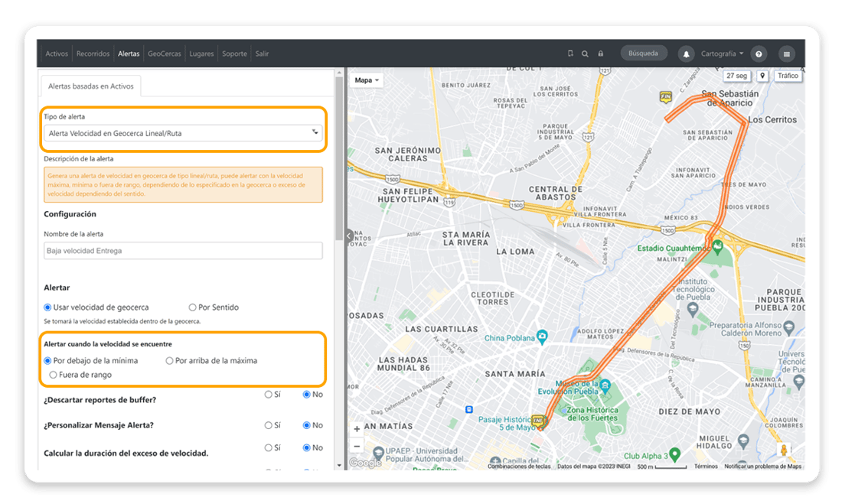842x504 pixels.
Task: Open the Activos menu
Action: click(x=57, y=54)
